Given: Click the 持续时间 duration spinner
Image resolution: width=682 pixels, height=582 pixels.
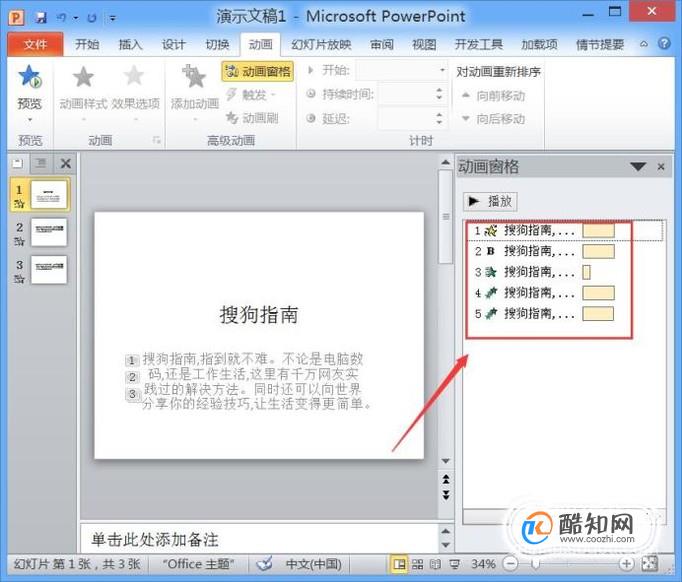Looking at the screenshot, I should (x=439, y=94).
